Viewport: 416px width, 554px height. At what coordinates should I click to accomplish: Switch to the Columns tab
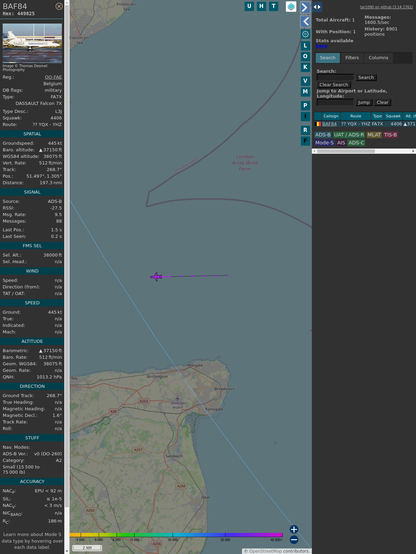pyautogui.click(x=378, y=58)
